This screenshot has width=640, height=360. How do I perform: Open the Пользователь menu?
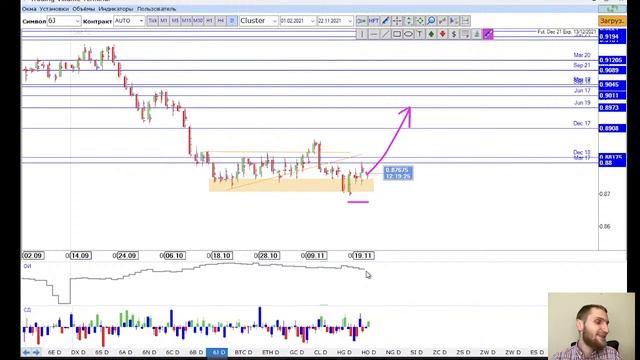(x=157, y=9)
